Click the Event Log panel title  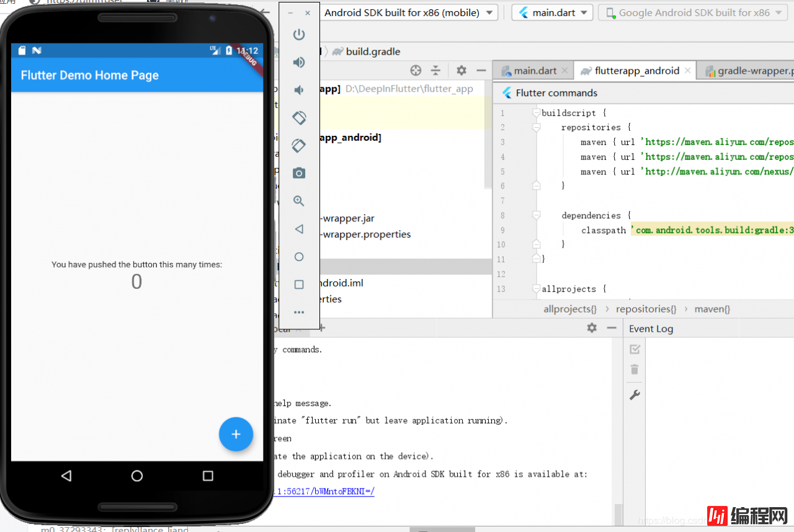tap(651, 329)
